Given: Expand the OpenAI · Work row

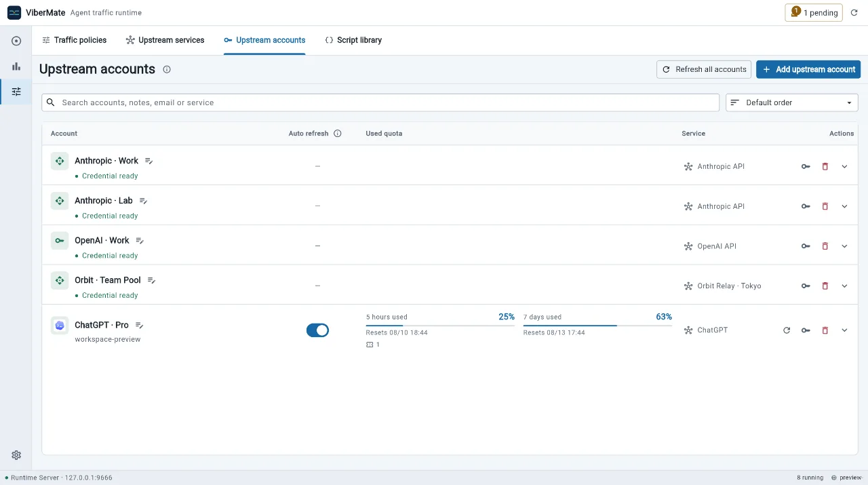Looking at the screenshot, I should (x=844, y=246).
